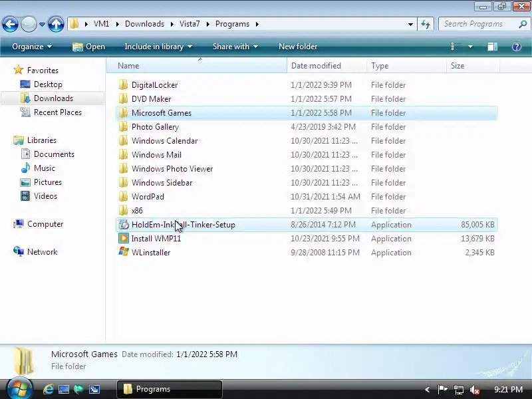The height and width of the screenshot is (399, 532).
Task: Sort by Name column header
Action: [197, 66]
